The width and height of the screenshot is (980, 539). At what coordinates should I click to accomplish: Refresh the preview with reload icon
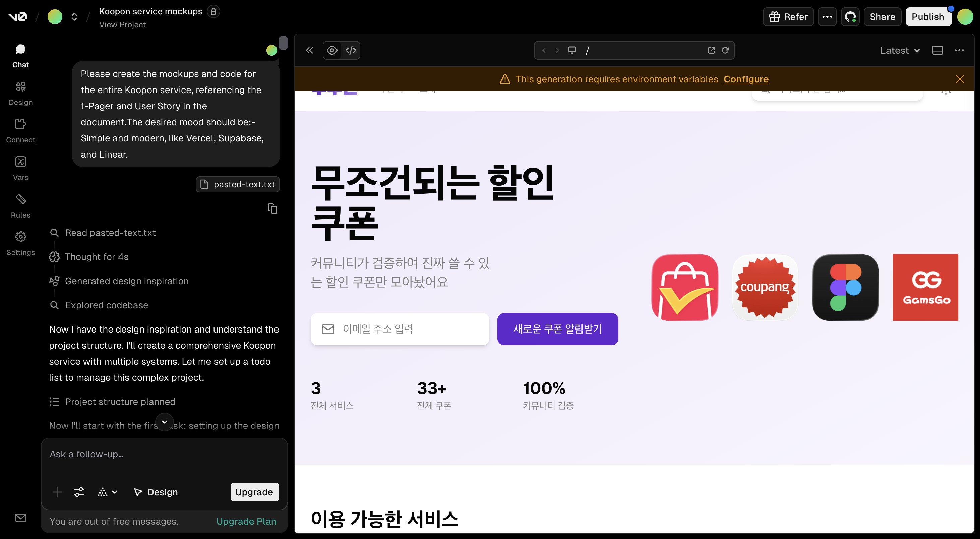[x=725, y=50]
